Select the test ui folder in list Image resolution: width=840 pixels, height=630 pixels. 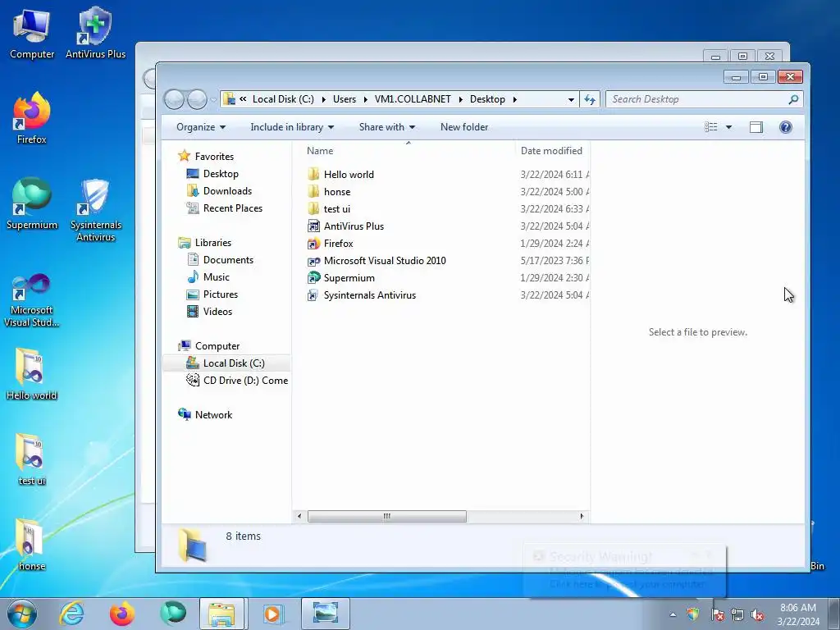pyautogui.click(x=337, y=208)
